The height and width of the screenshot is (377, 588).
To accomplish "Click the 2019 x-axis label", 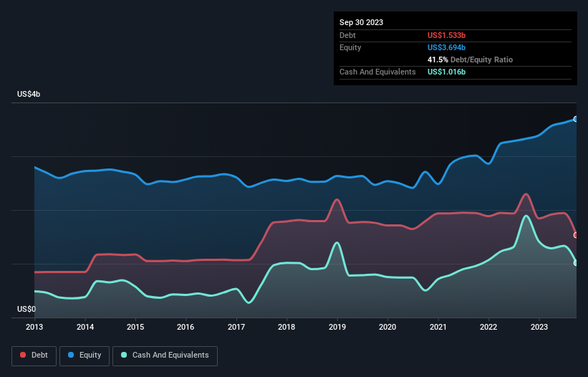I will 337,327.
